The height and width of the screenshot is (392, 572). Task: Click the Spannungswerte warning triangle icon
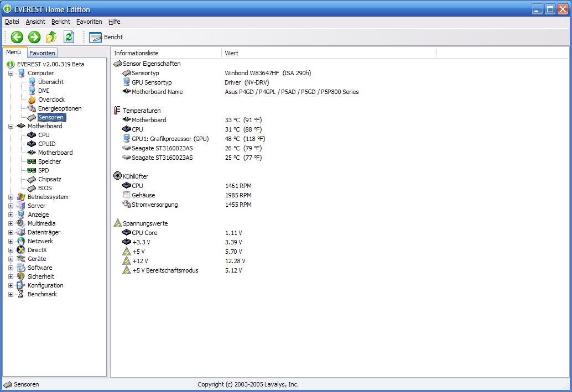117,223
